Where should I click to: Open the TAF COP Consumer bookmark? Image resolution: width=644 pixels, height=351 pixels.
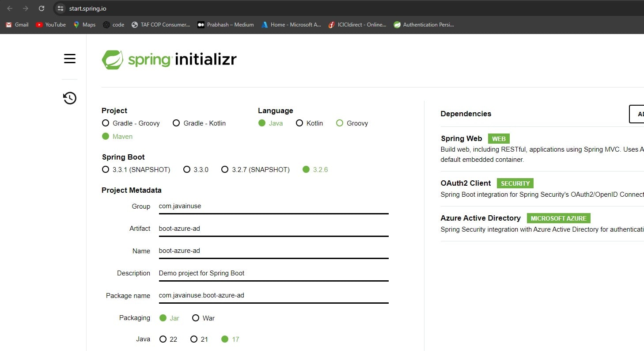161,25
